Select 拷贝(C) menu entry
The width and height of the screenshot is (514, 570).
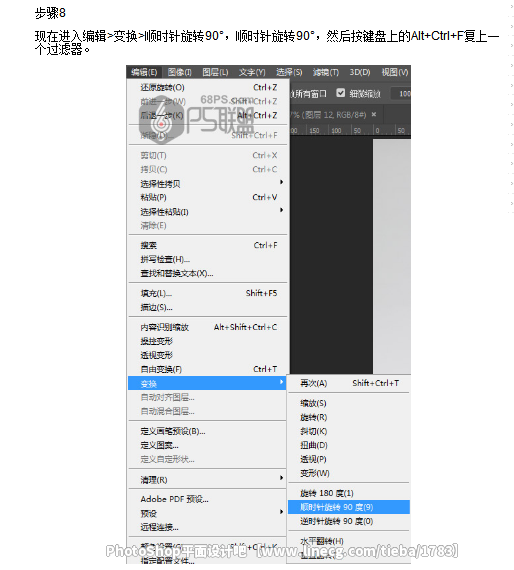click(x=208, y=169)
